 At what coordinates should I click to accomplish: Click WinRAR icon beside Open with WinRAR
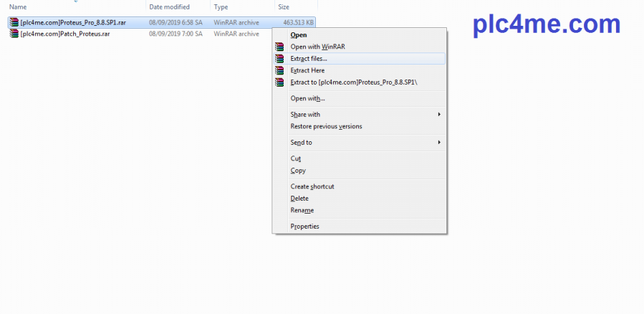point(279,47)
